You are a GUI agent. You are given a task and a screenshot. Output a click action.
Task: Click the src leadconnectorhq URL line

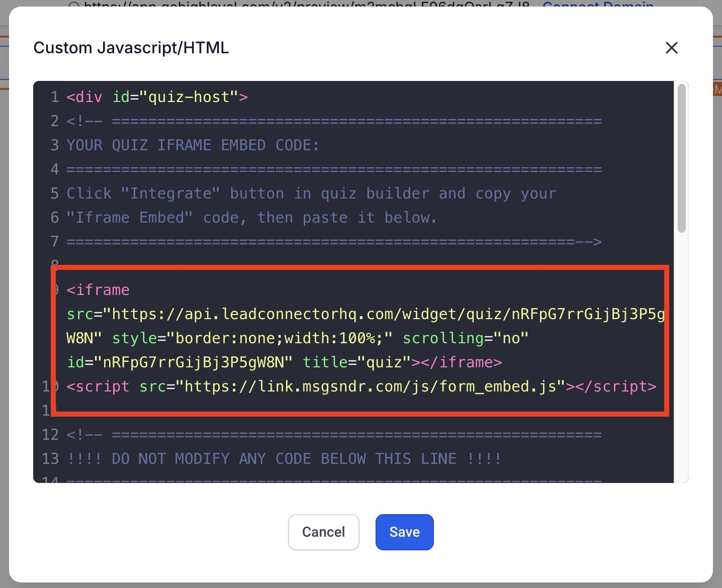(366, 314)
